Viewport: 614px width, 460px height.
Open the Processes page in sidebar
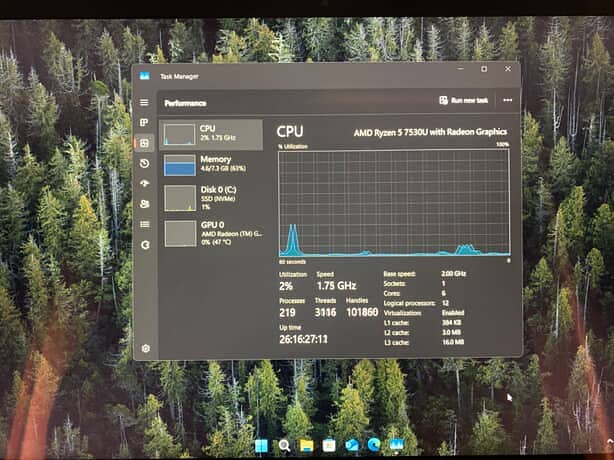pyautogui.click(x=144, y=123)
